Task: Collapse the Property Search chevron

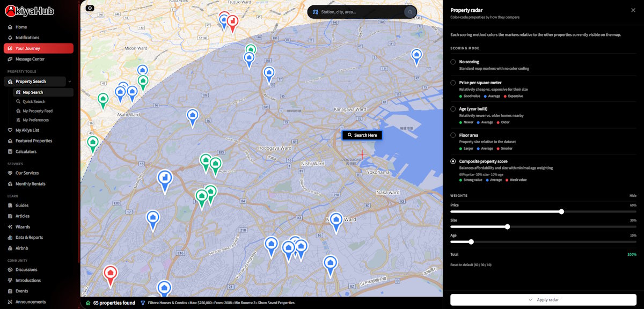Action: 70,82
